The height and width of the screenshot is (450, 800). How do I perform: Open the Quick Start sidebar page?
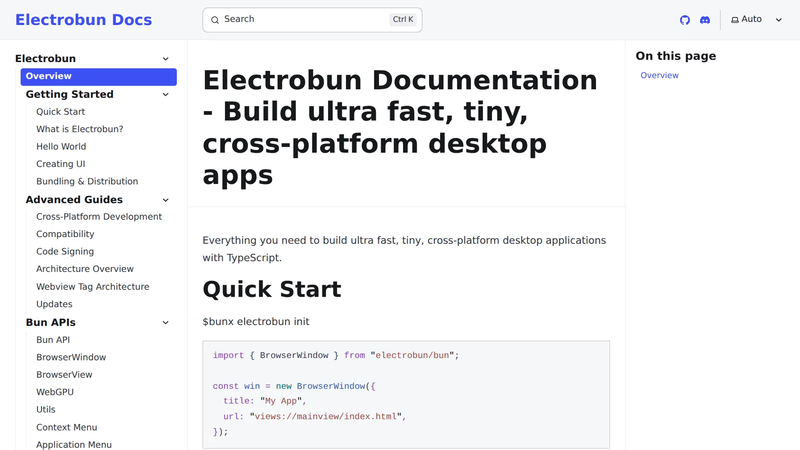click(60, 112)
